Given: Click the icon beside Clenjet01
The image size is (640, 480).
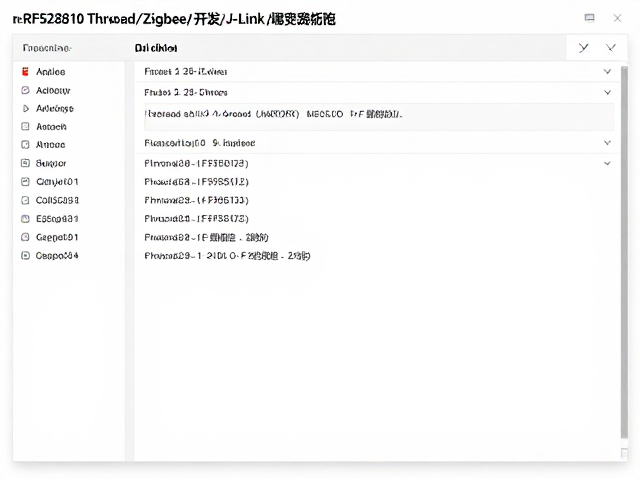Looking at the screenshot, I should 25,182.
